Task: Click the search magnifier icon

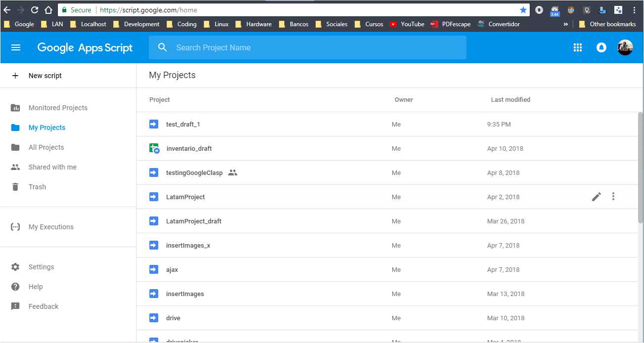Action: coord(162,47)
